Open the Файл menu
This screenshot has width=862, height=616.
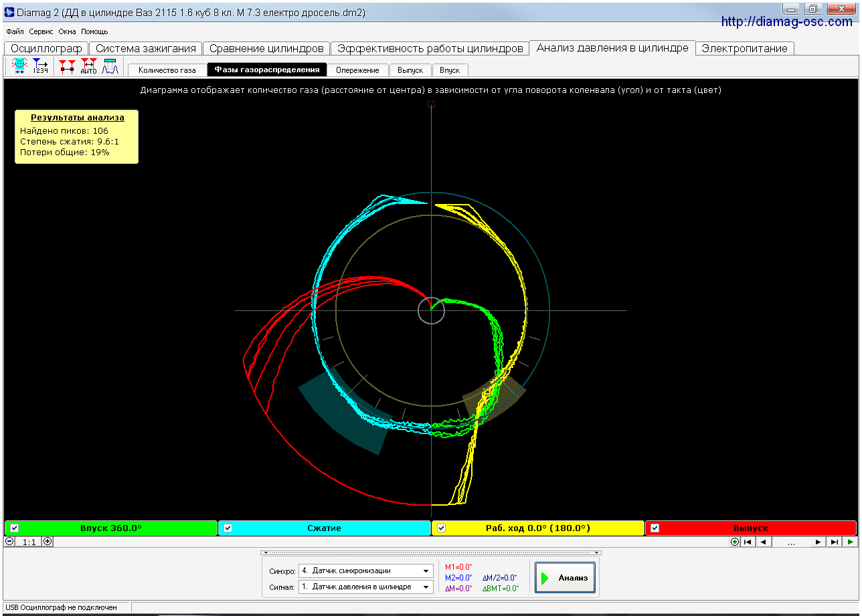(15, 31)
